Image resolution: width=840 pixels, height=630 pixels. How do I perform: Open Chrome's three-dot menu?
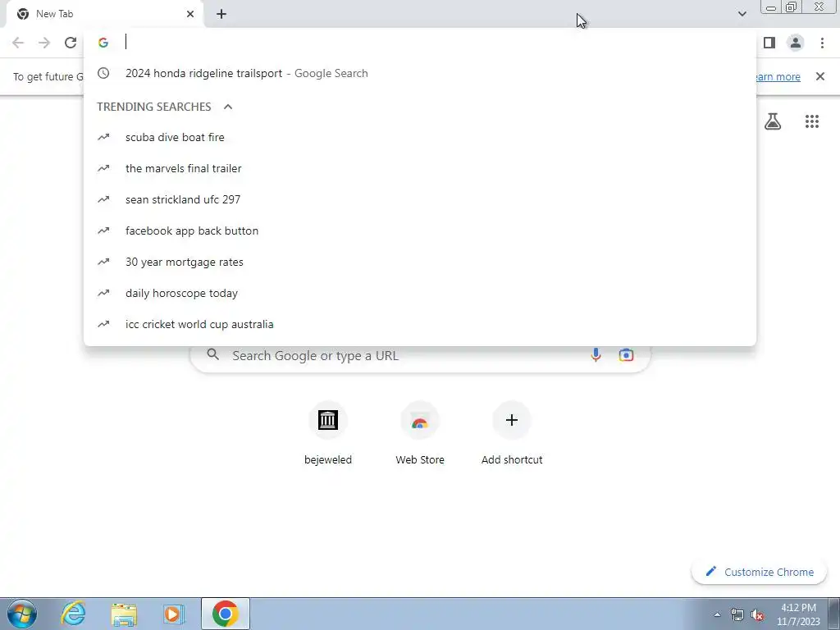pos(822,43)
